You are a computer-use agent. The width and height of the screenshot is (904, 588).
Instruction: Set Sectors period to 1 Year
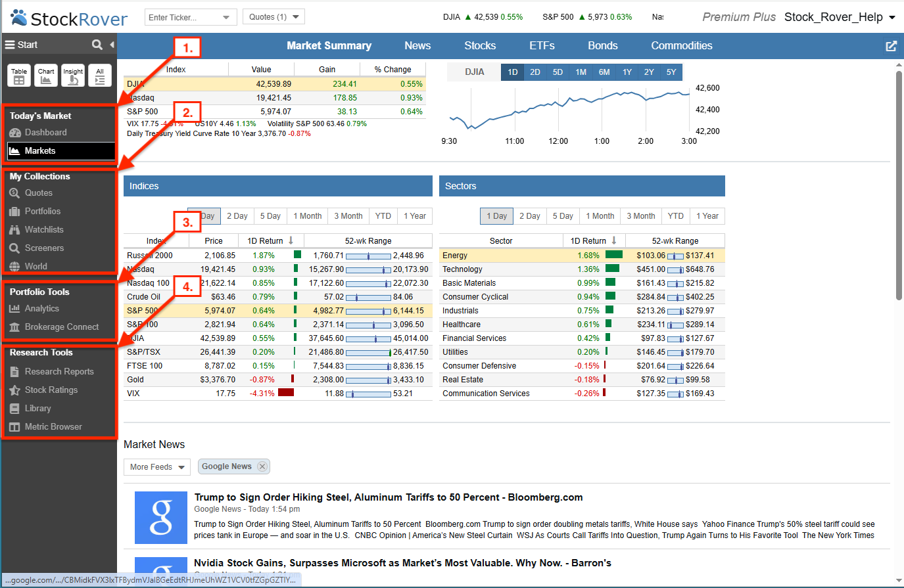click(707, 216)
